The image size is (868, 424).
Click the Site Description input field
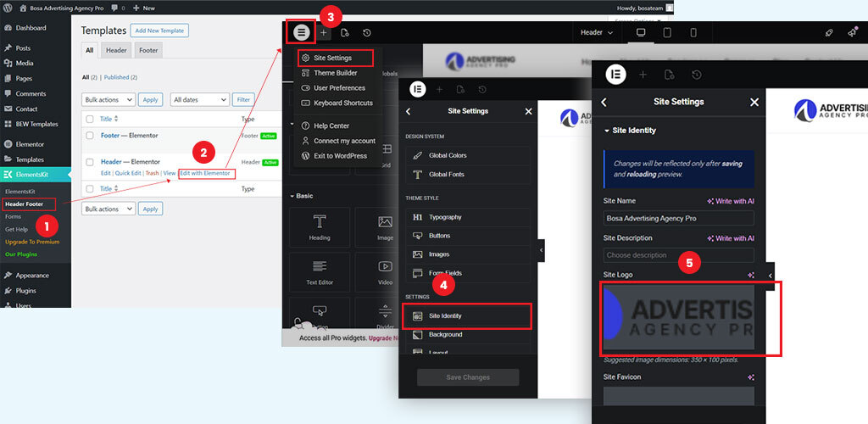(x=679, y=255)
